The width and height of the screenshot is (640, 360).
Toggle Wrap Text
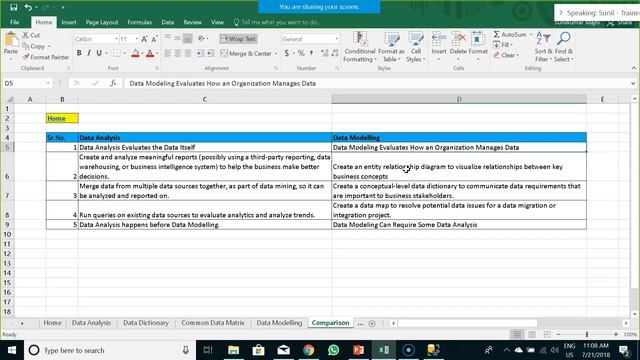click(238, 39)
